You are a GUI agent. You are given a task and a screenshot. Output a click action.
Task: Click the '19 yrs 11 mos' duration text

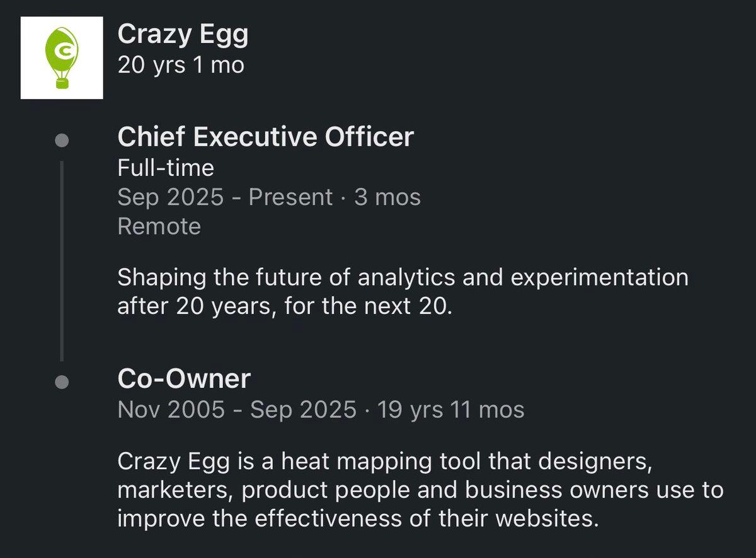(452, 409)
